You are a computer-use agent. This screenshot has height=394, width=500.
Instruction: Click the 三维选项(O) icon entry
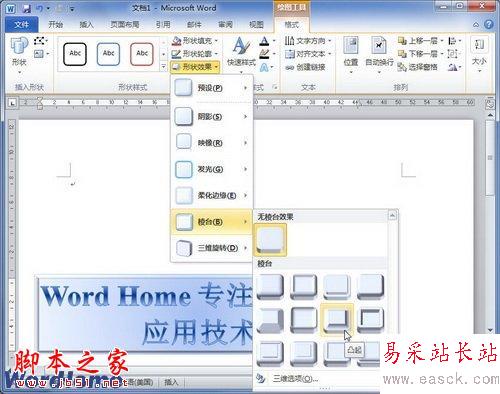(x=261, y=378)
